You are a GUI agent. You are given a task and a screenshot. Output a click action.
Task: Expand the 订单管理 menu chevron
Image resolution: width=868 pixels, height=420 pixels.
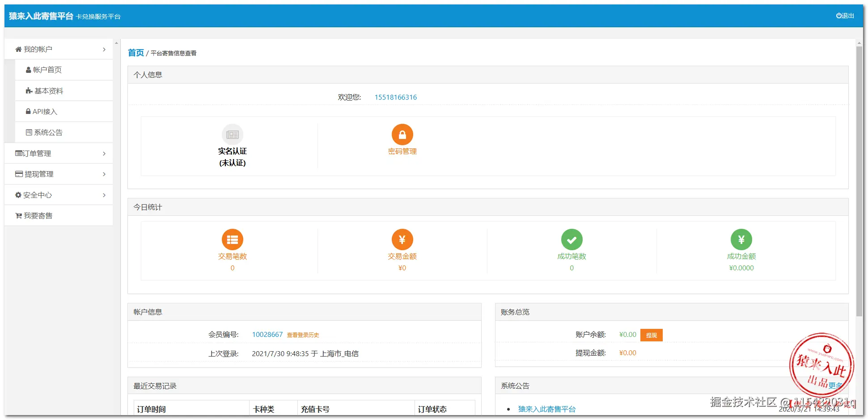104,153
